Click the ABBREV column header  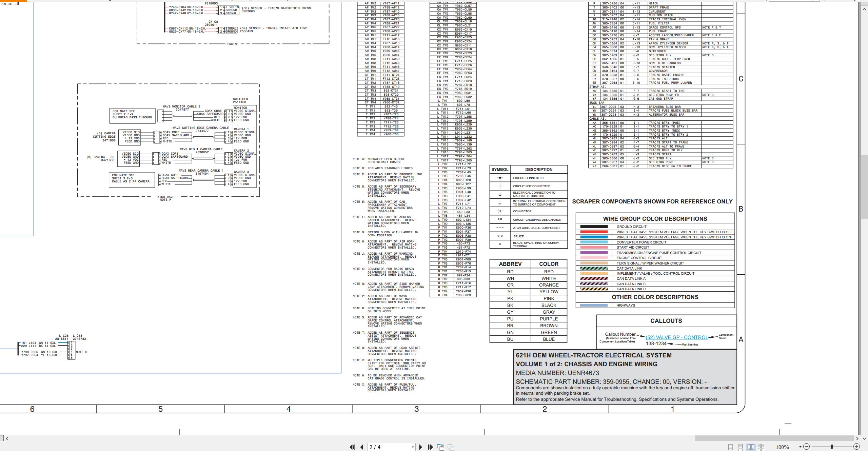[x=510, y=264]
